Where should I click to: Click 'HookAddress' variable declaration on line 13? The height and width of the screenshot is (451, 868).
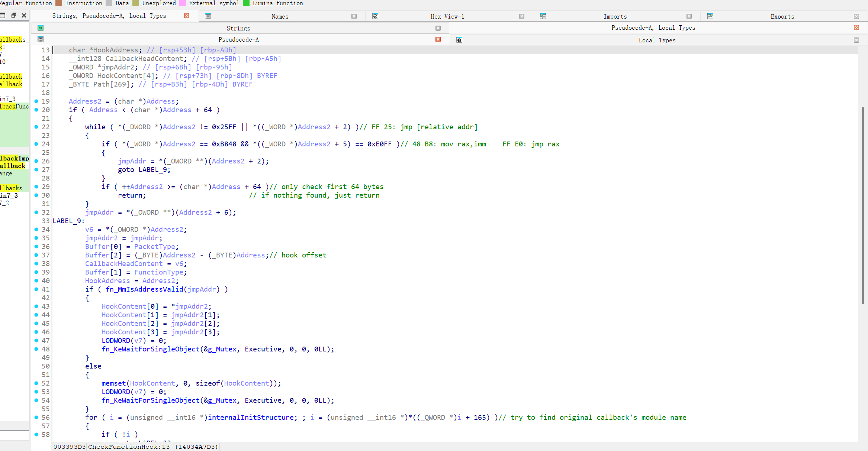point(116,50)
